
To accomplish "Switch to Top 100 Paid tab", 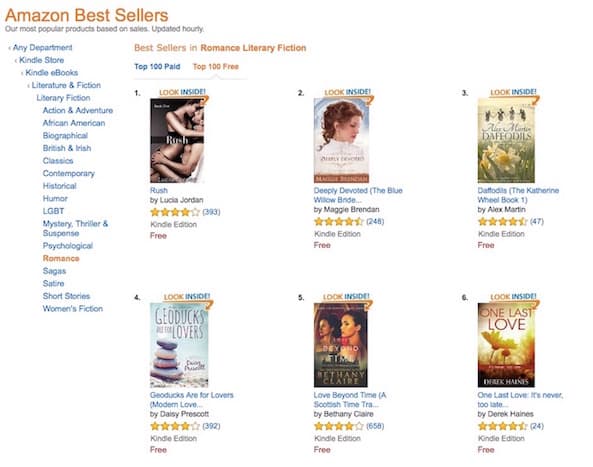I will 157,67.
